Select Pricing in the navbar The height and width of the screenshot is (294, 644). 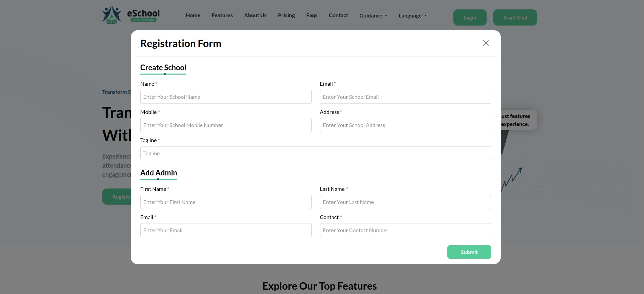point(286,15)
